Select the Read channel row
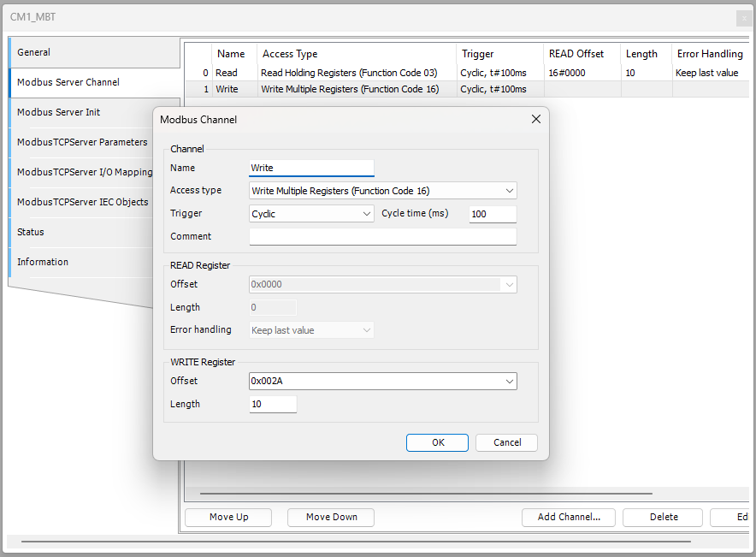Viewport: 756px width, 557px height. pyautogui.click(x=349, y=73)
